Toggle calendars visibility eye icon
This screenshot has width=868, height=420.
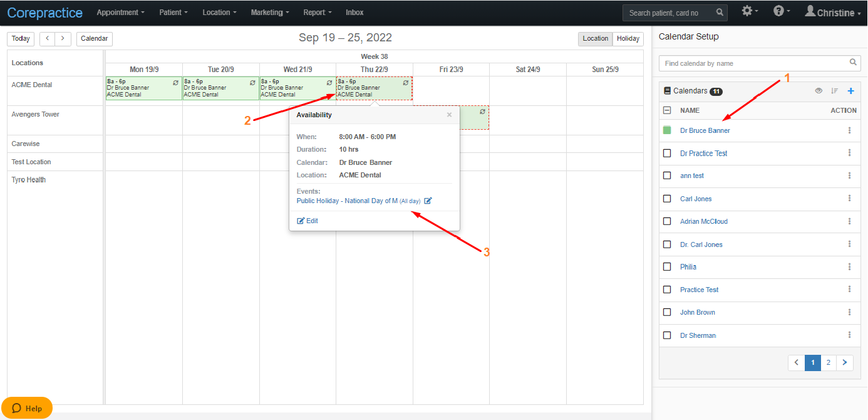pyautogui.click(x=819, y=91)
